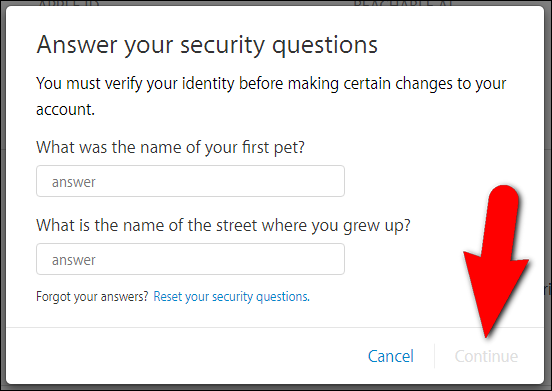Click the vertical divider between Cancel and Continue

coord(434,356)
